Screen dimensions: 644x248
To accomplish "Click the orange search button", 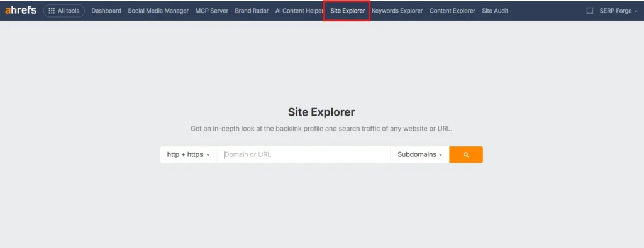I will pos(466,154).
